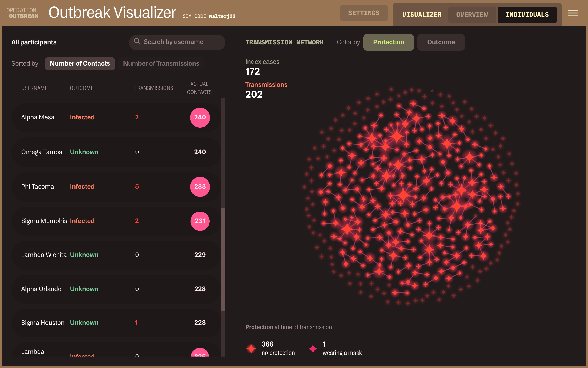Select the Phi Tacoma participant

pyautogui.click(x=116, y=187)
